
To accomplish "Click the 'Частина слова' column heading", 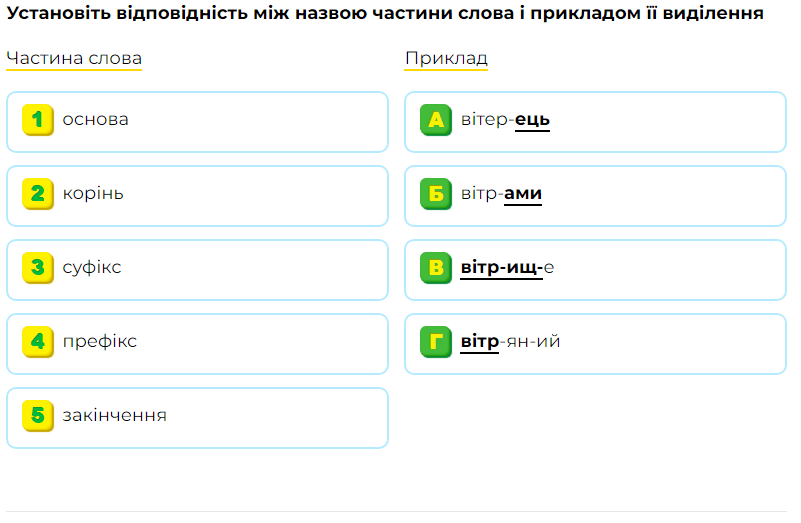I will pos(74,58).
